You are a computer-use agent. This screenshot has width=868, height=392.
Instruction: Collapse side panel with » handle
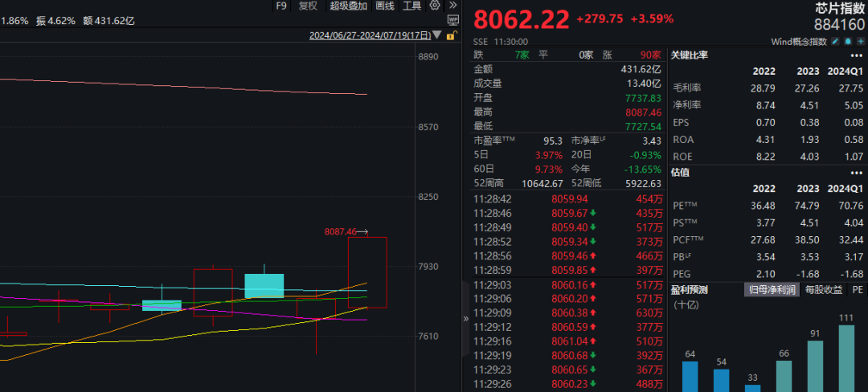click(465, 318)
